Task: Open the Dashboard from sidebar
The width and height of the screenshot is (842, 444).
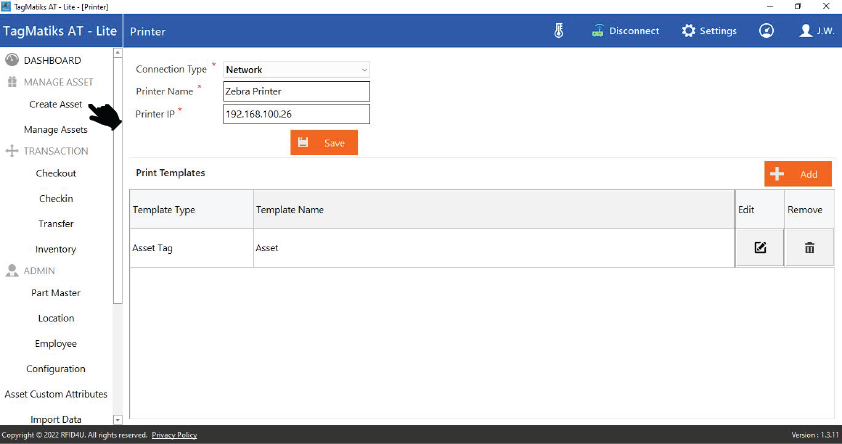Action: coord(52,61)
